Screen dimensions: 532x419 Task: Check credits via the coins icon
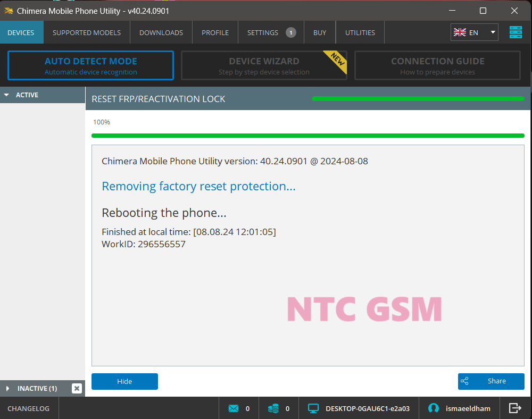point(275,408)
